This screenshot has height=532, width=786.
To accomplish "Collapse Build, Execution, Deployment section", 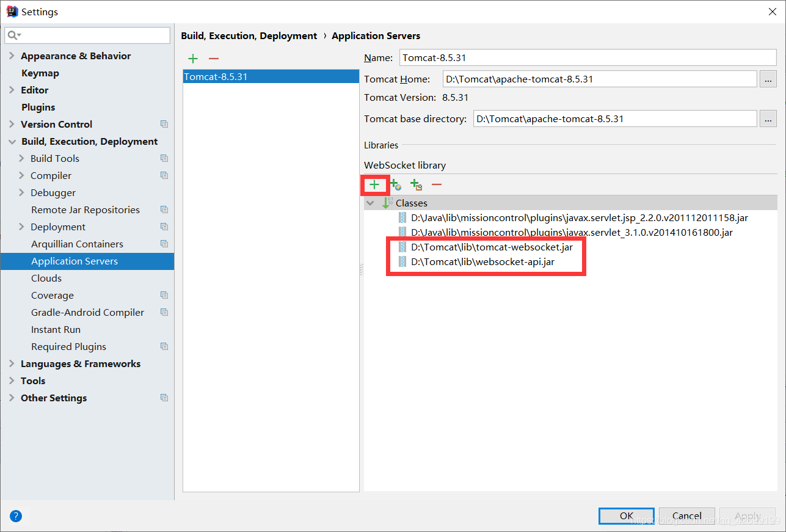I will 12,141.
